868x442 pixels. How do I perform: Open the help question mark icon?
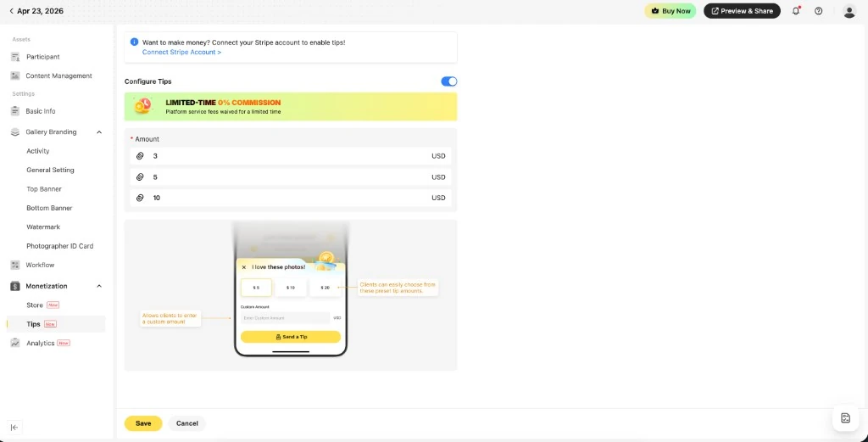tap(819, 11)
